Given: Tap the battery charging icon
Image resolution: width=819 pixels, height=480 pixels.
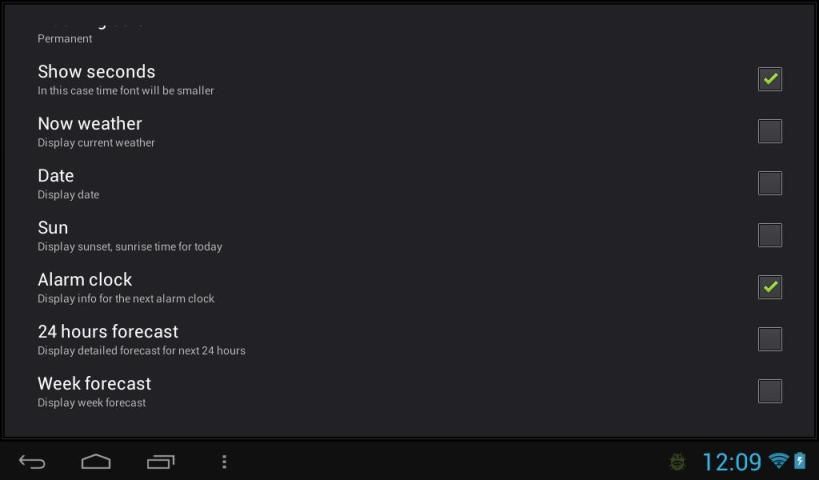Looking at the screenshot, I should pyautogui.click(x=800, y=461).
